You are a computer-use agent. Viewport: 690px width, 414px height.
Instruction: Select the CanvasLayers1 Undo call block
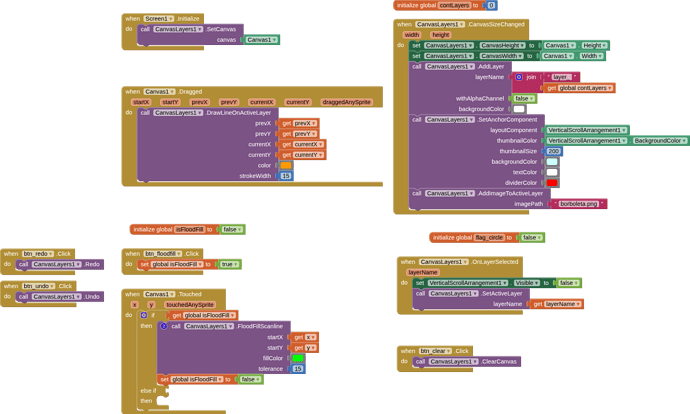pos(60,297)
